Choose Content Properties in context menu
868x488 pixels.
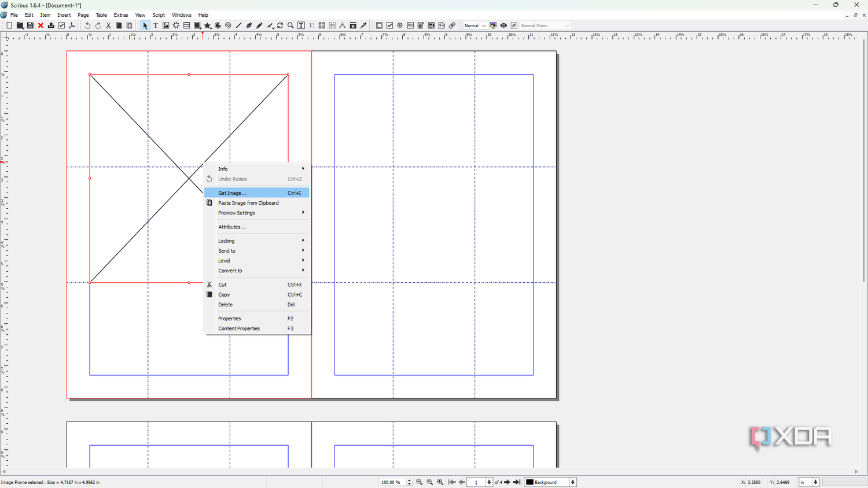258,328
